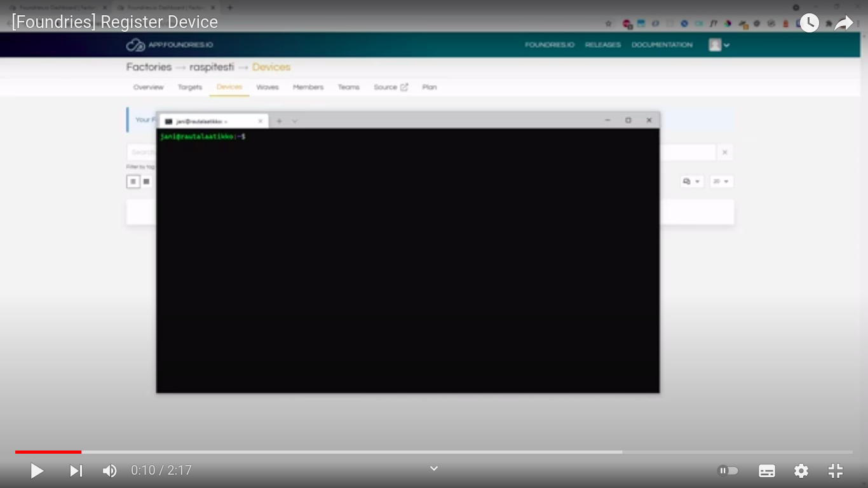Open a new terminal tab with plus

(279, 121)
